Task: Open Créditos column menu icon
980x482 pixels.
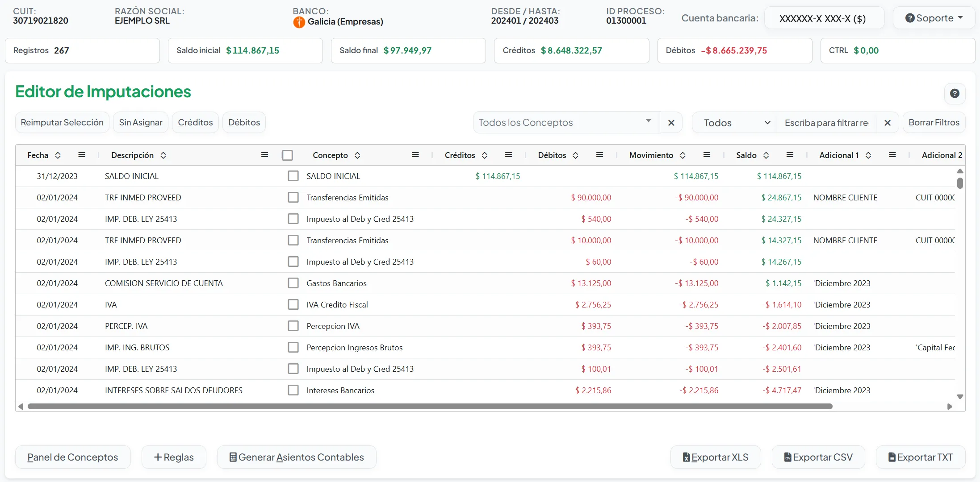Action: [x=508, y=155]
